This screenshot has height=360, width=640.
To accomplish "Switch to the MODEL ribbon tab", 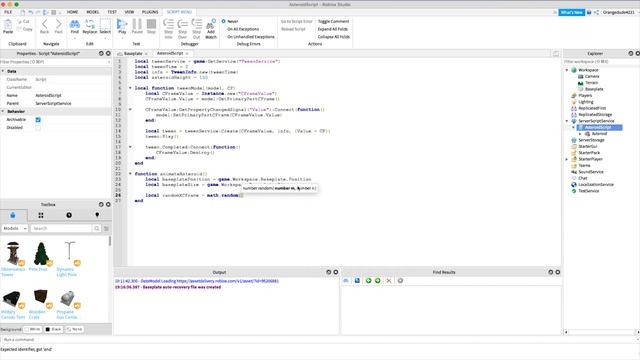I will (x=93, y=12).
